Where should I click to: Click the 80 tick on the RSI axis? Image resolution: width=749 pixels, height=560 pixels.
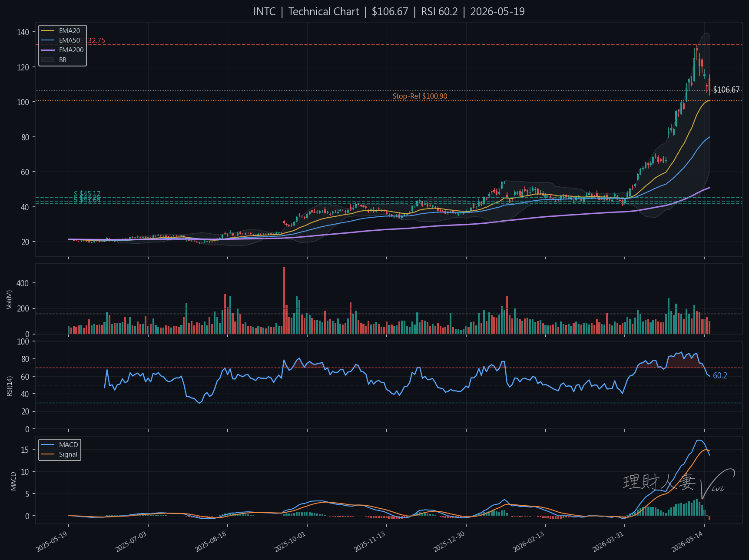click(25, 359)
